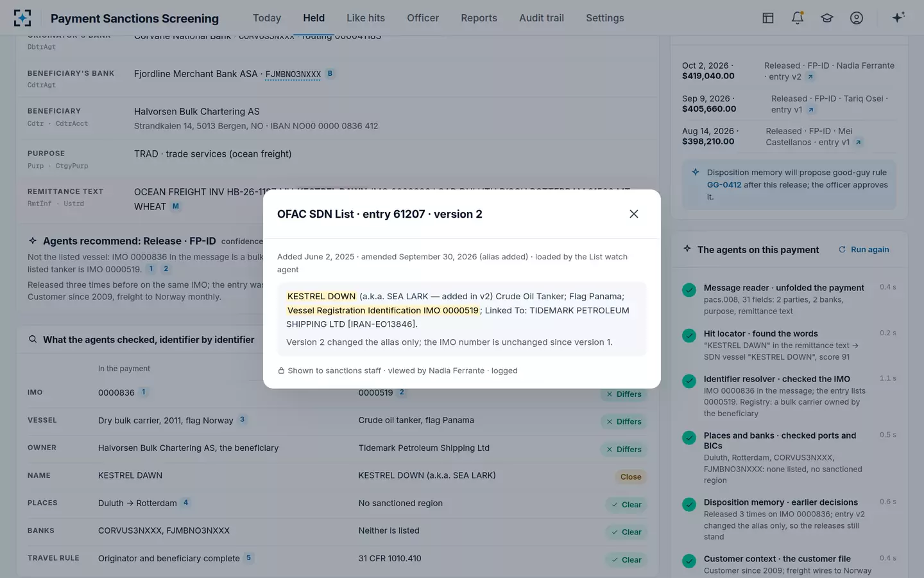The height and width of the screenshot is (578, 924).
Task: Open the Oct 2 release entry v2 link icon
Action: tap(810, 77)
